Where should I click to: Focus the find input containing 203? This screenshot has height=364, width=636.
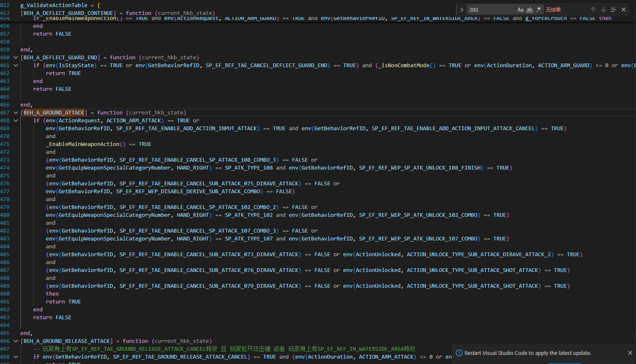pyautogui.click(x=491, y=10)
